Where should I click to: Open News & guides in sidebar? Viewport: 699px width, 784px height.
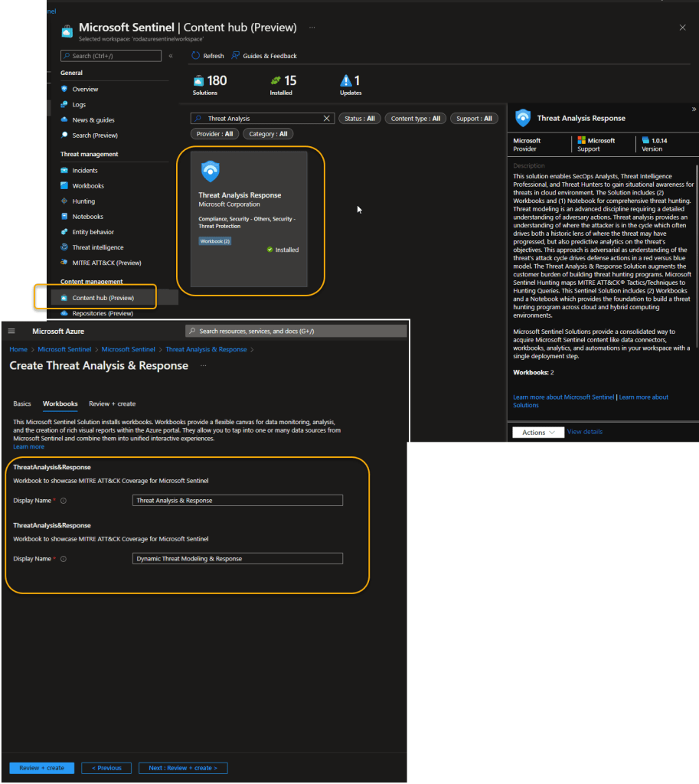pos(93,120)
